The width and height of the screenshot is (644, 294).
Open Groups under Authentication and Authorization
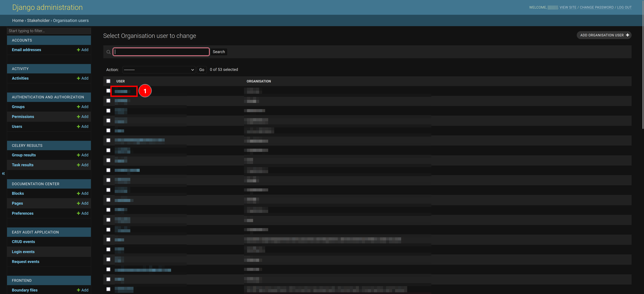18,106
